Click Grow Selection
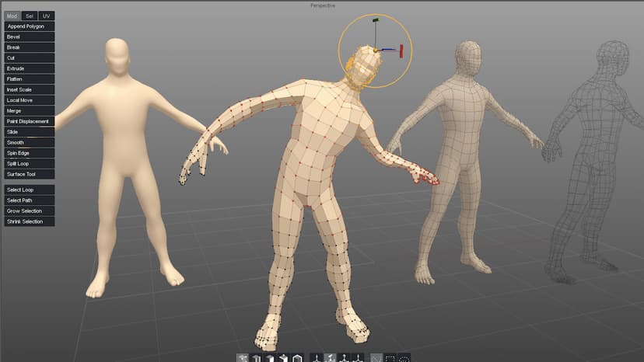Screen dimensions: 644x362 click(29, 211)
